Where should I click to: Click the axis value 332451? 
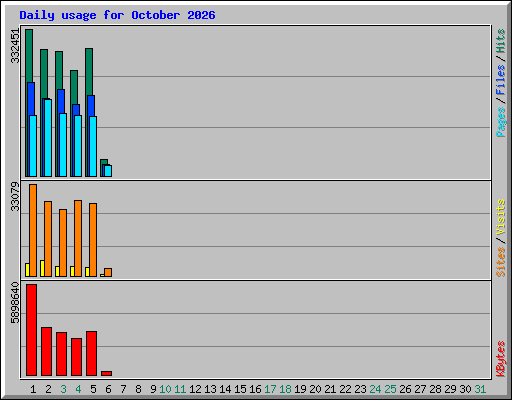(x=15, y=46)
